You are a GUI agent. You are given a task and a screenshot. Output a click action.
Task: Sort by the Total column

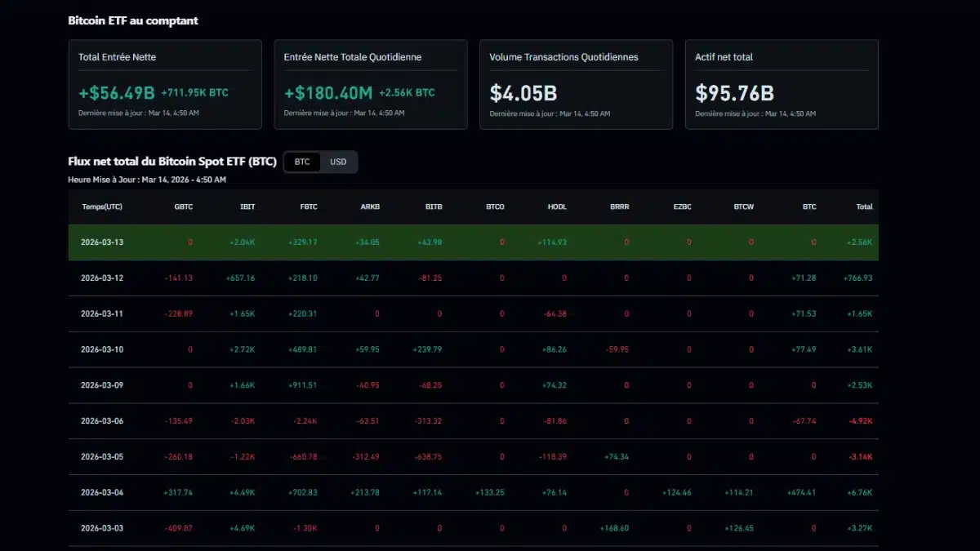(863, 207)
